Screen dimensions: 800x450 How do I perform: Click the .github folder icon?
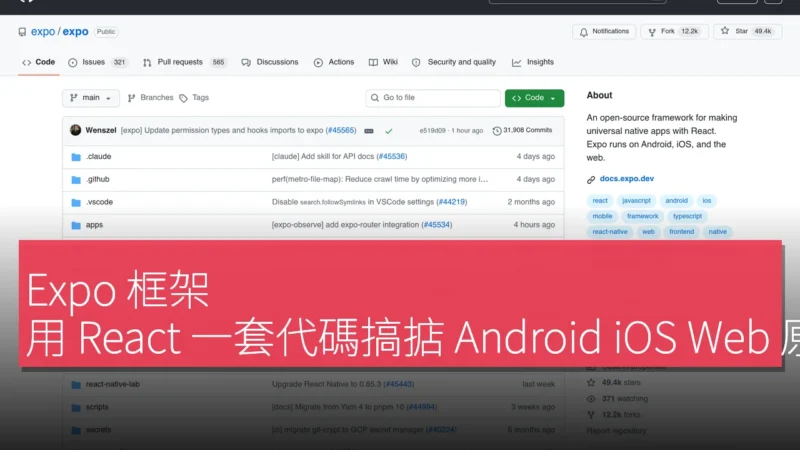click(x=76, y=180)
